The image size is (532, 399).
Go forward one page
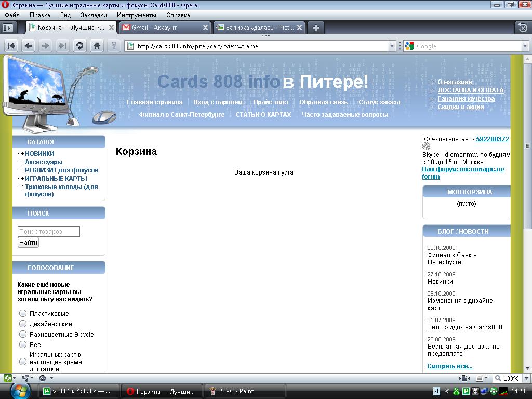coord(46,46)
